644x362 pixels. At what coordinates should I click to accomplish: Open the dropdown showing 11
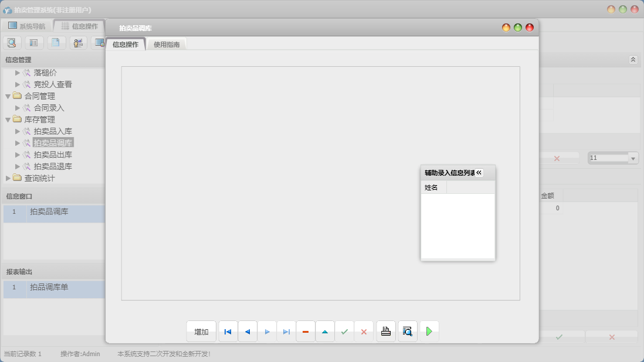(632, 158)
